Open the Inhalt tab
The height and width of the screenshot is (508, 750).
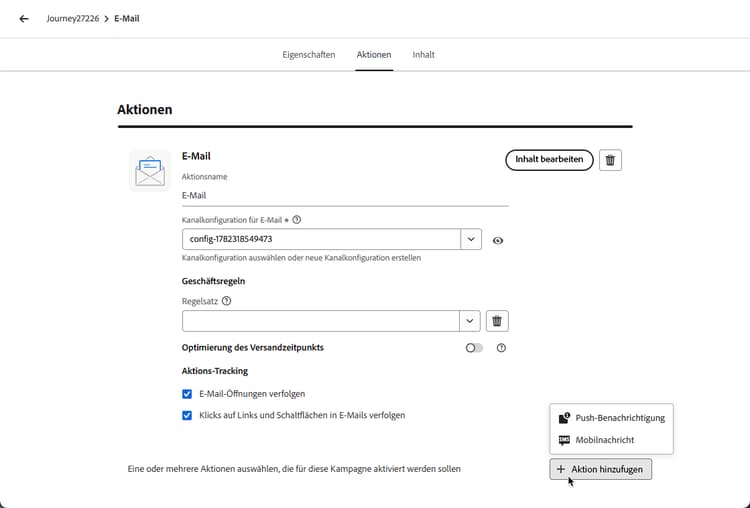(424, 55)
